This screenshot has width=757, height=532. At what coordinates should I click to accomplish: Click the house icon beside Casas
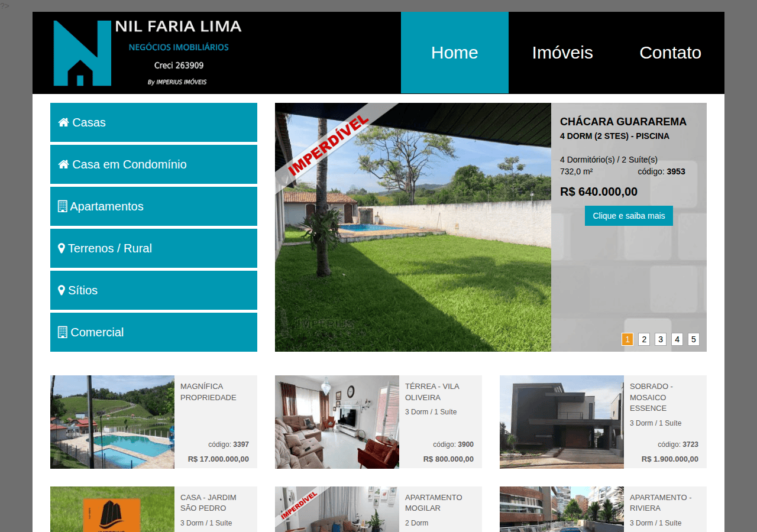[64, 122]
